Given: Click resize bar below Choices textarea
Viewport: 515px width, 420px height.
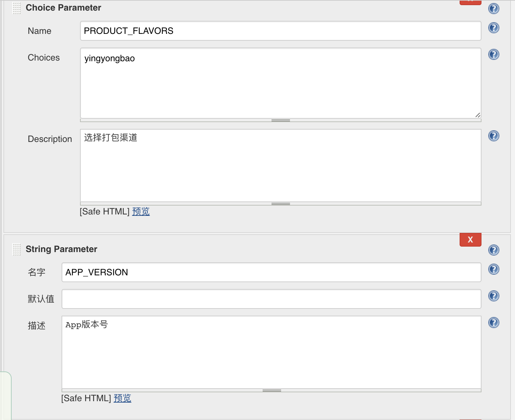Looking at the screenshot, I should pyautogui.click(x=280, y=120).
